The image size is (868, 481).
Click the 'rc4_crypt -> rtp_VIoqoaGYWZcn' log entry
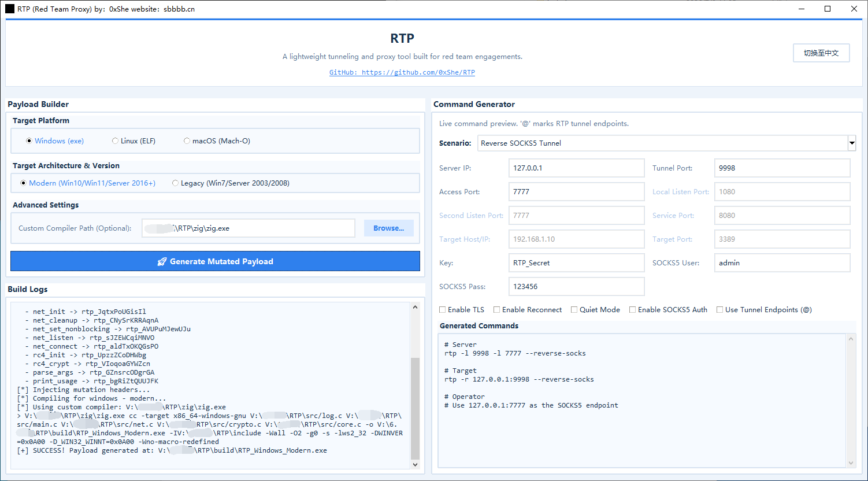point(87,364)
